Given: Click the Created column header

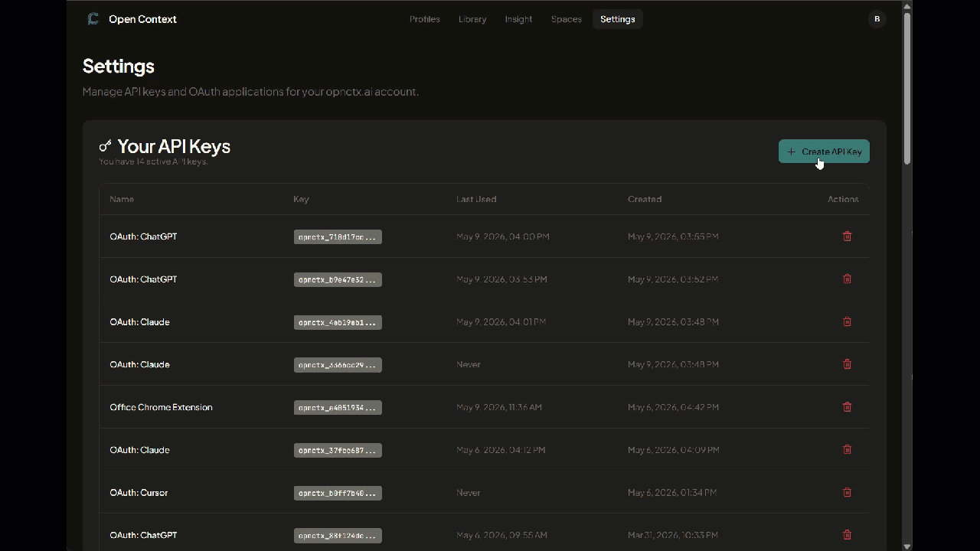Looking at the screenshot, I should point(645,199).
